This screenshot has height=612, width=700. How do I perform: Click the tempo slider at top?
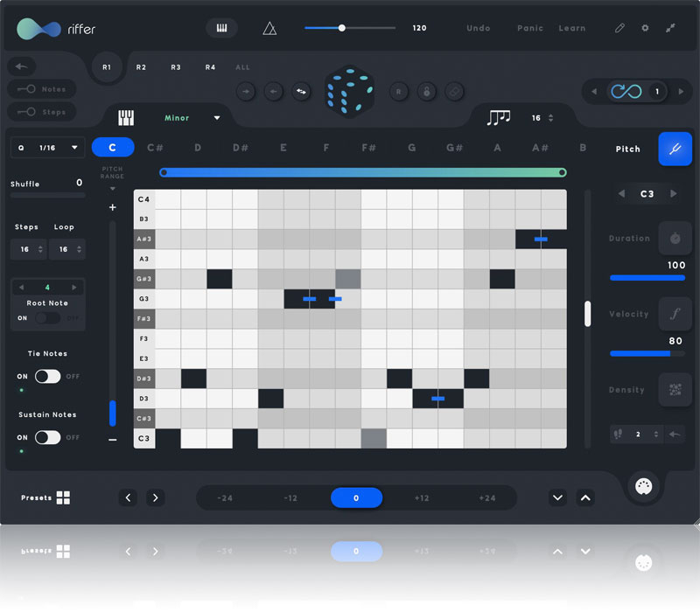point(350,28)
